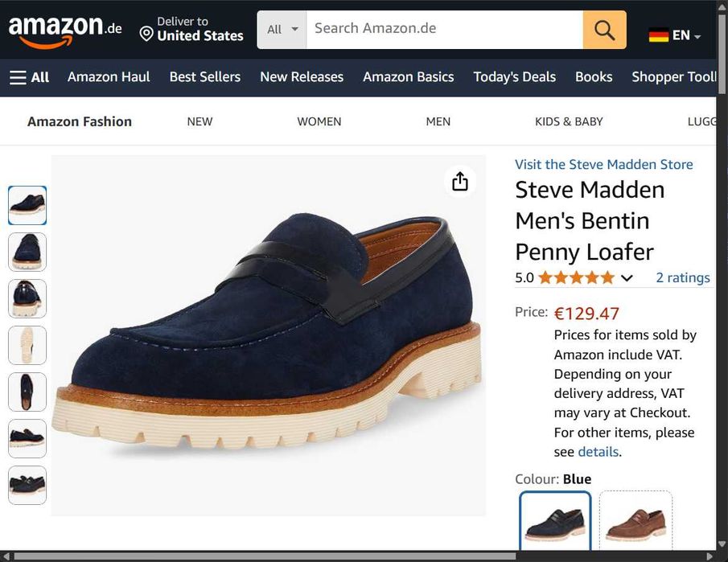Image resolution: width=728 pixels, height=562 pixels.
Task: Go to the MEN fashion tab
Action: [438, 121]
